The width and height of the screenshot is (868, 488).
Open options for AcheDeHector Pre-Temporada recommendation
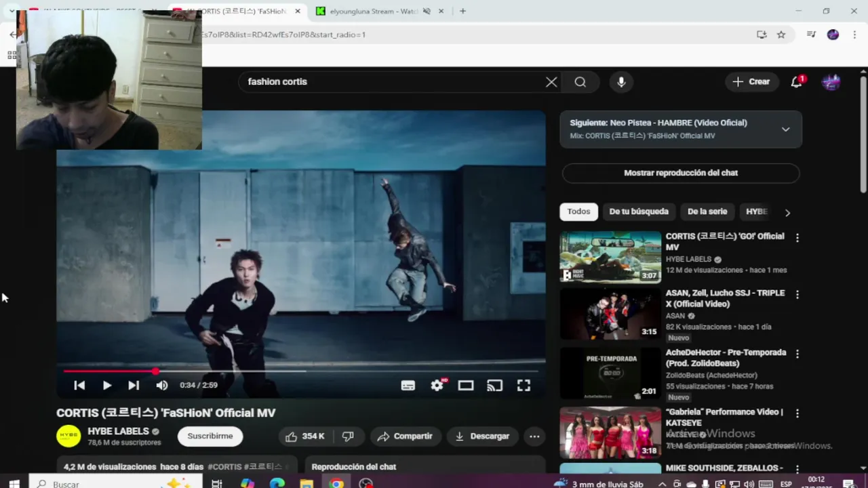tap(797, 354)
